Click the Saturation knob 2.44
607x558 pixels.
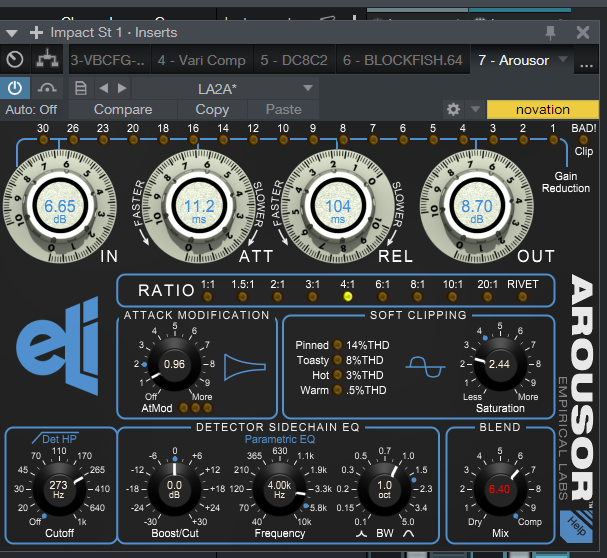pyautogui.click(x=500, y=364)
